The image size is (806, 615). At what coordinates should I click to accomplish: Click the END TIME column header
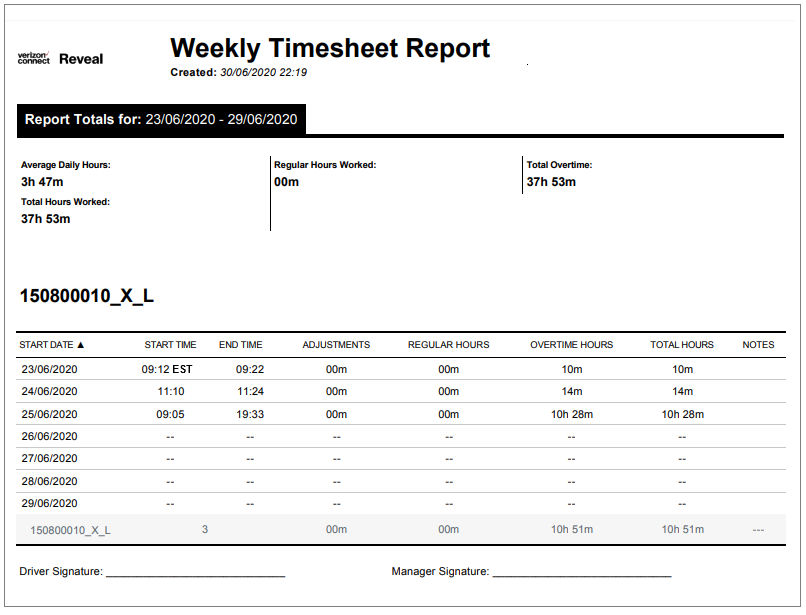pyautogui.click(x=240, y=344)
